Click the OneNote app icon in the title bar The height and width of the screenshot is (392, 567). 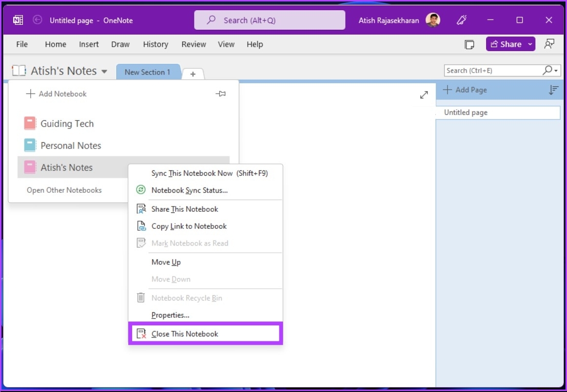18,20
